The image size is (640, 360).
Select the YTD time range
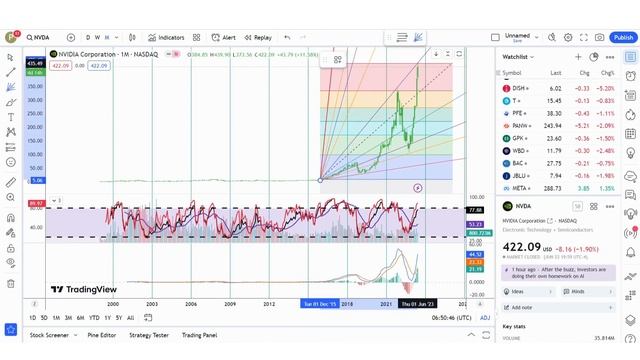pos(94,318)
